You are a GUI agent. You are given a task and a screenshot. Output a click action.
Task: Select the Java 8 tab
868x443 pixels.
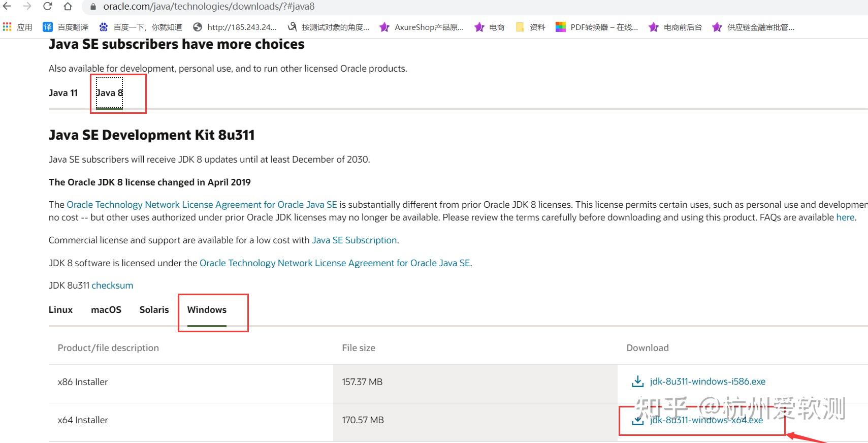click(109, 93)
